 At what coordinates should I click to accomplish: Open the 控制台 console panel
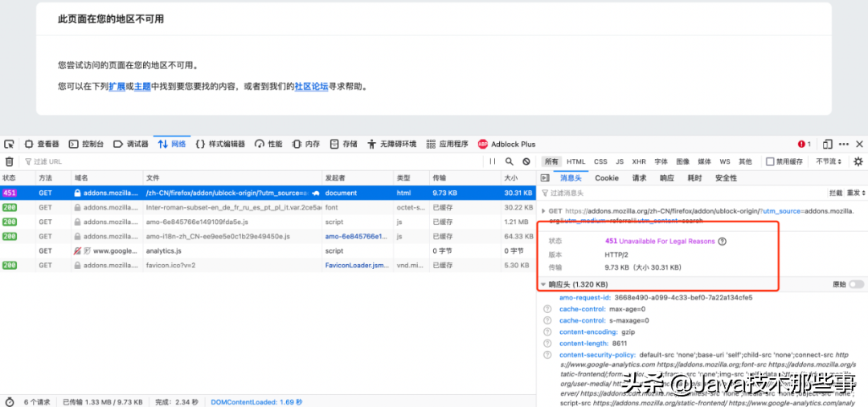click(86, 144)
